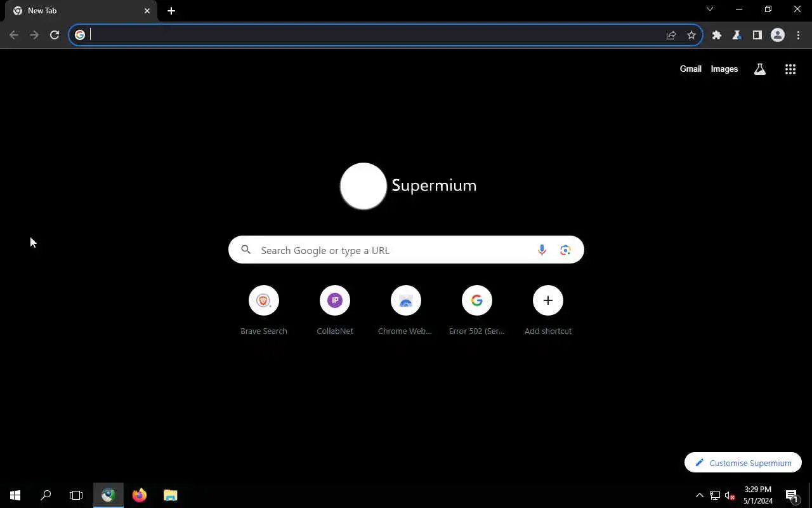Open the Windows Start menu

click(x=15, y=495)
